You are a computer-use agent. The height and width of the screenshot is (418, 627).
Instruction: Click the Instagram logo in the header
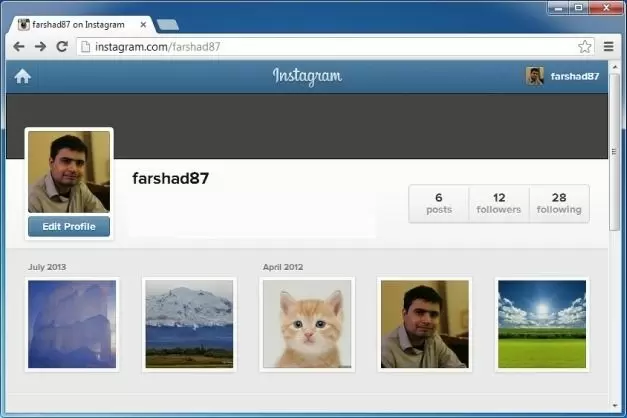tap(307, 76)
